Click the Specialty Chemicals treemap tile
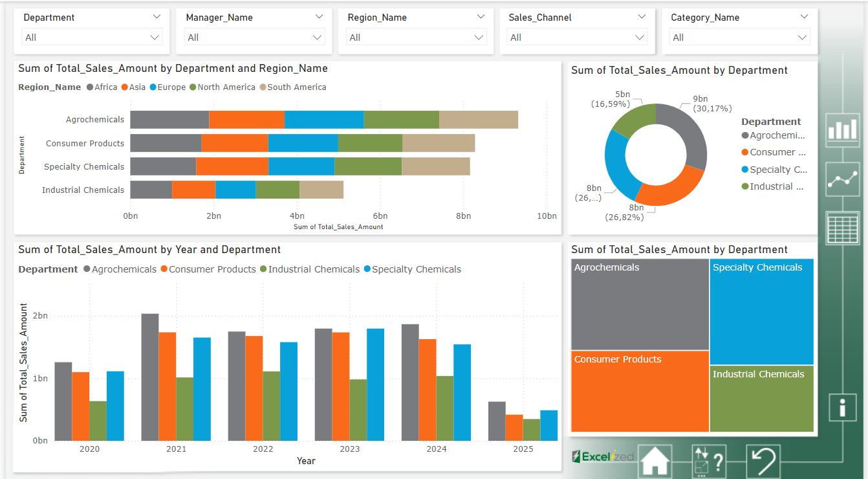This screenshot has height=479, width=868. click(x=762, y=312)
